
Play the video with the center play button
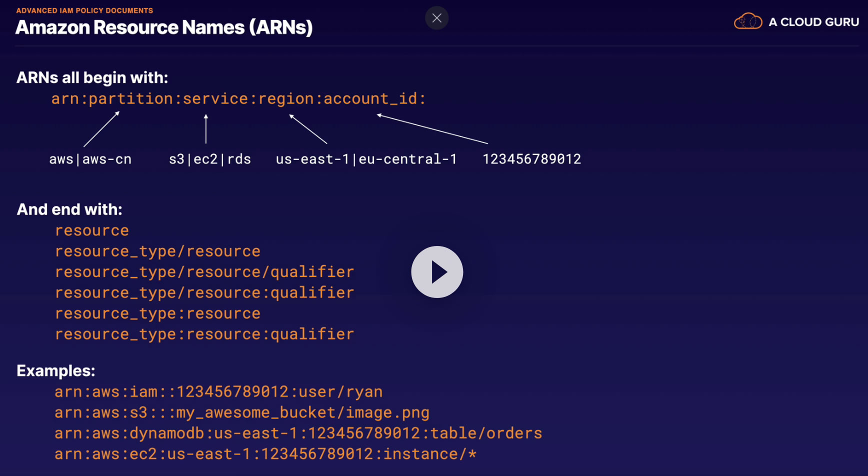(437, 272)
